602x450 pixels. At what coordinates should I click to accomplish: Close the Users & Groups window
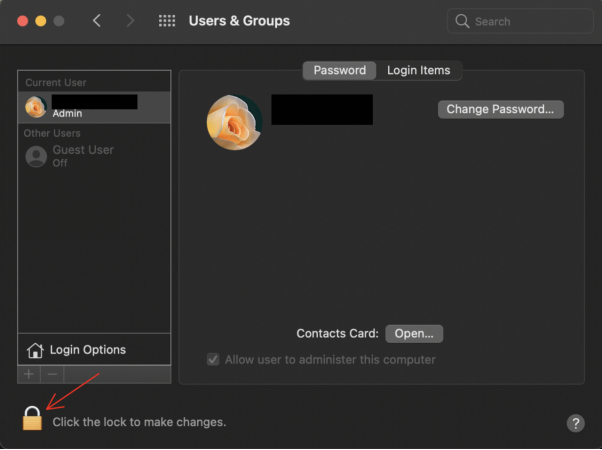point(21,21)
